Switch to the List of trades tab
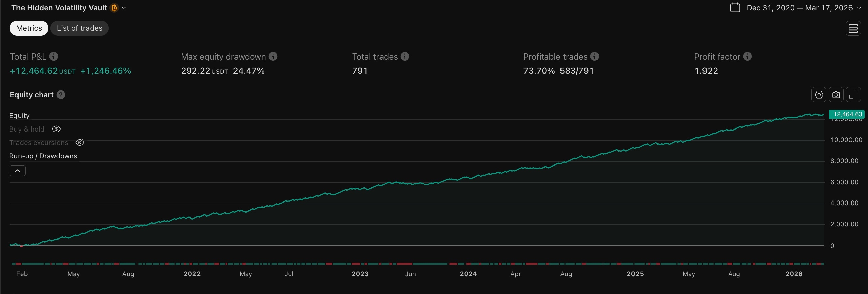The image size is (868, 294). (x=79, y=28)
